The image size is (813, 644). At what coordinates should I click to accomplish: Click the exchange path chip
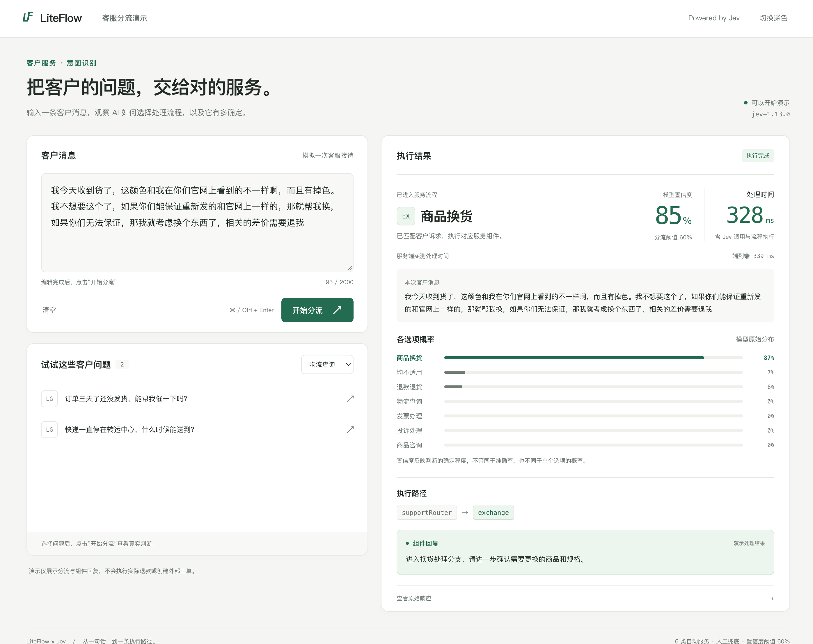(493, 513)
